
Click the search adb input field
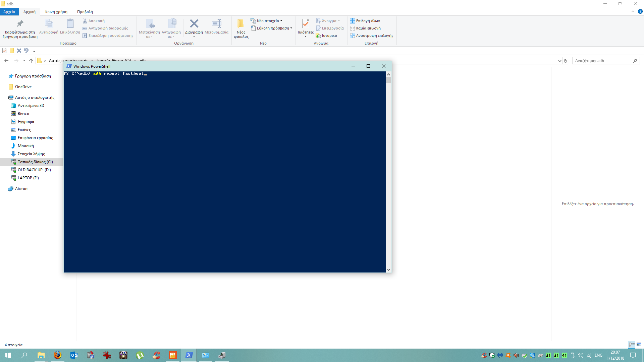click(x=602, y=61)
